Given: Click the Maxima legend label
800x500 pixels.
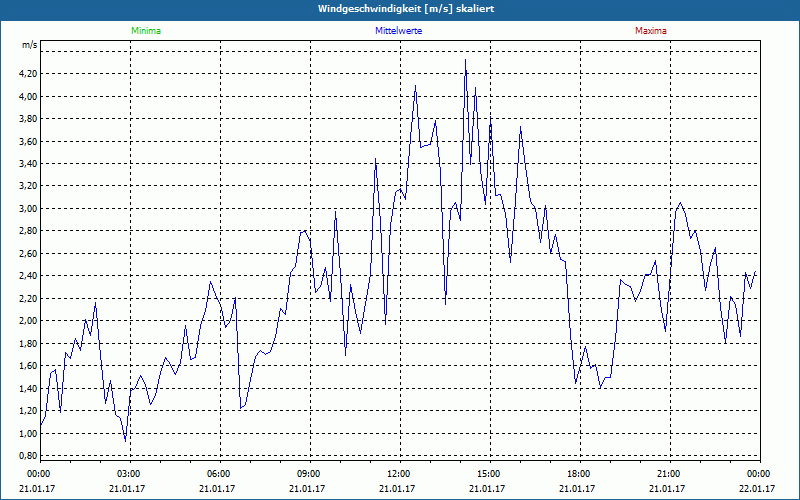Looking at the screenshot, I should coord(651,31).
